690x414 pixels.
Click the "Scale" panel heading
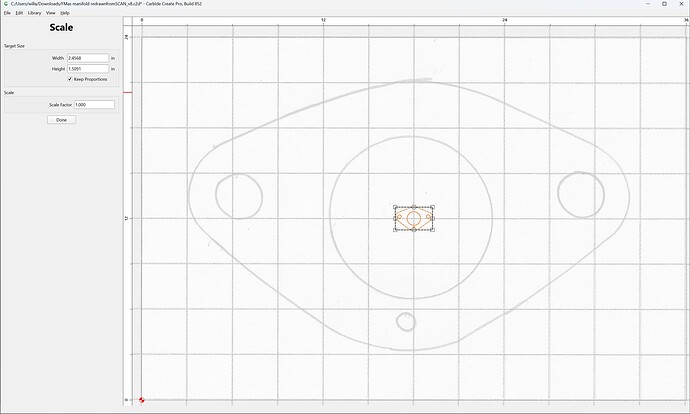(x=61, y=27)
